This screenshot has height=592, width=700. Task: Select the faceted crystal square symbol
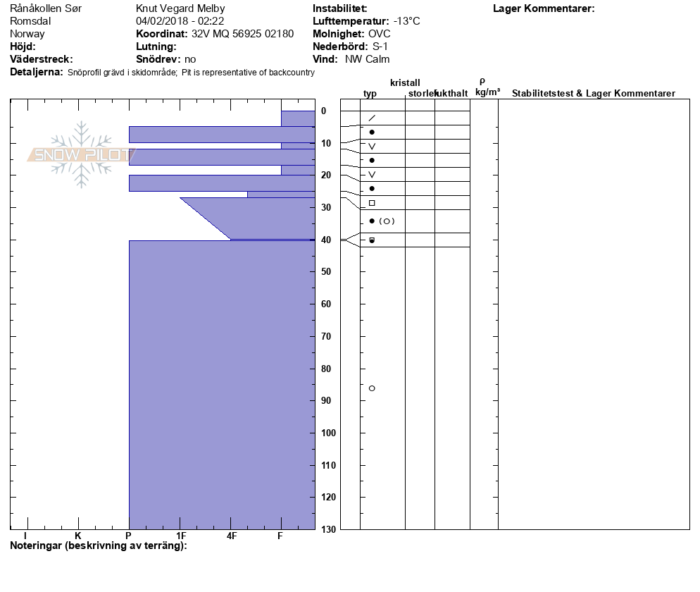(372, 203)
